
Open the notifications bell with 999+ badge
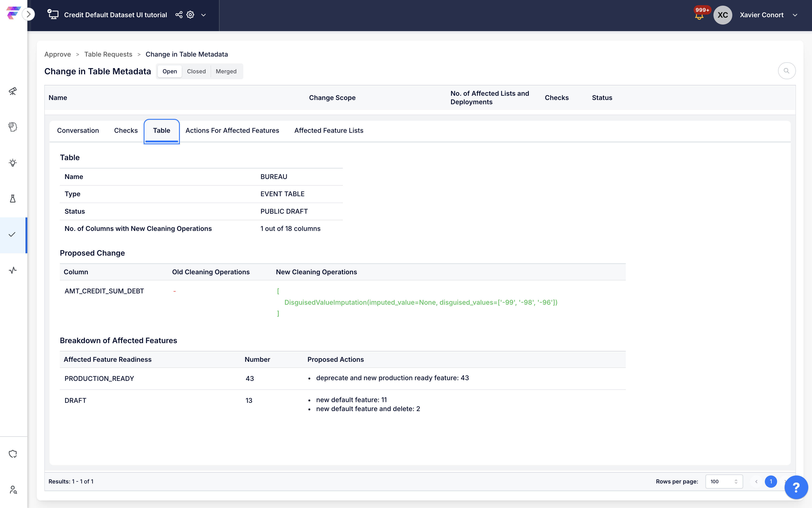tap(699, 16)
